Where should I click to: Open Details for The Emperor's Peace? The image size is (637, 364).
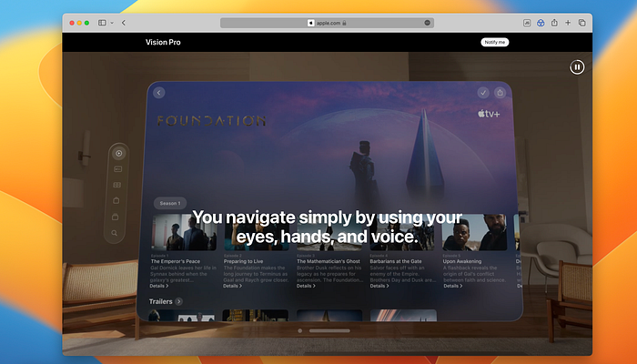click(x=159, y=286)
